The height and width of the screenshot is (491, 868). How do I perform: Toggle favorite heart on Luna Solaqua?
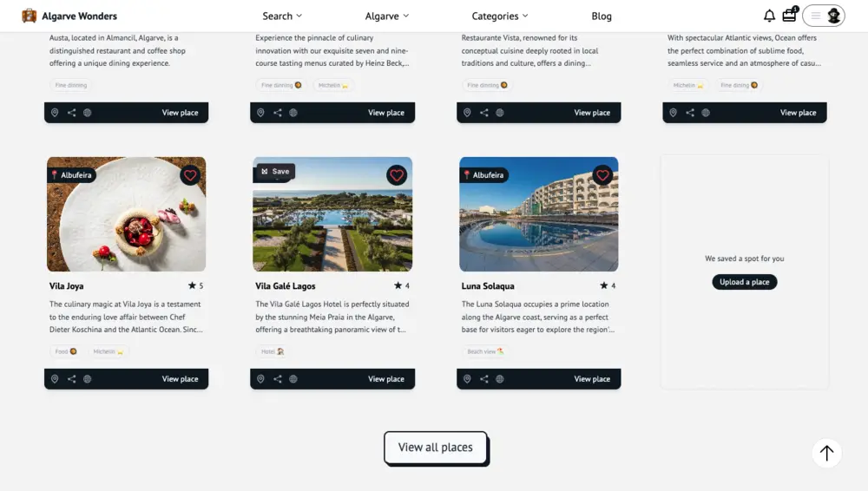(602, 175)
